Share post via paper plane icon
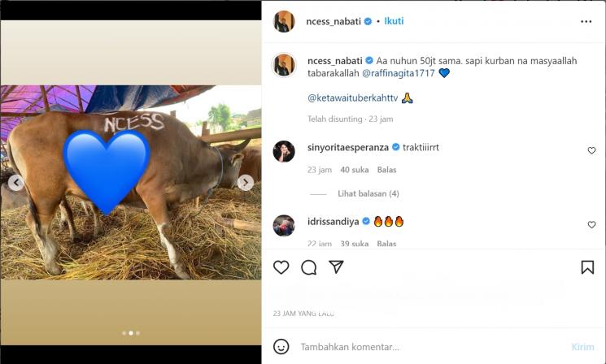The height and width of the screenshot is (364, 606). tap(336, 267)
